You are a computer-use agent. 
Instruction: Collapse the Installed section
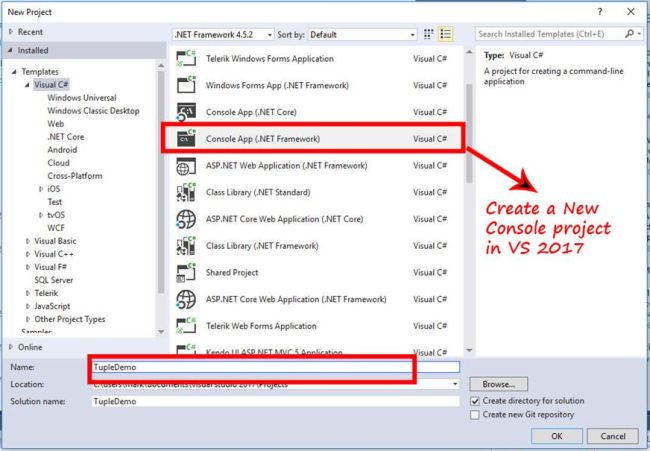click(10, 50)
